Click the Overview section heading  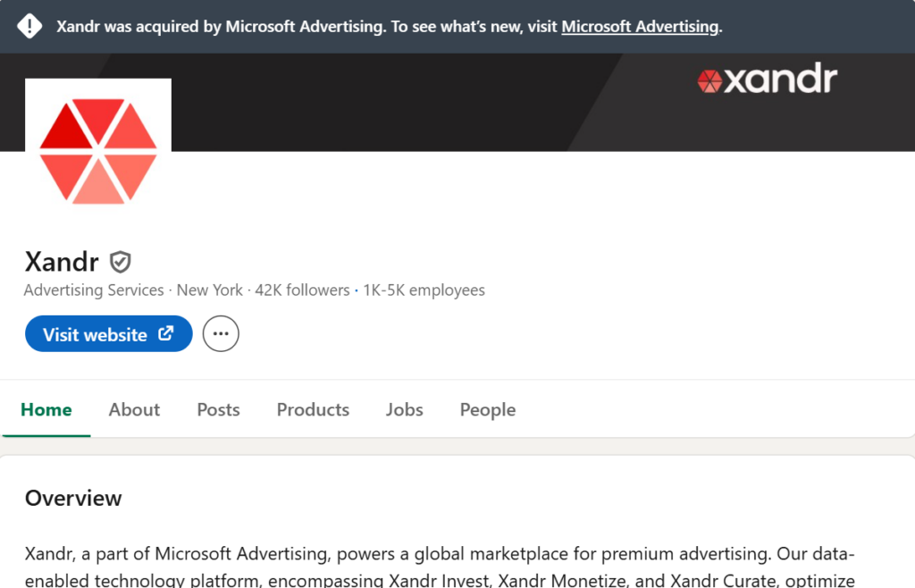tap(73, 498)
